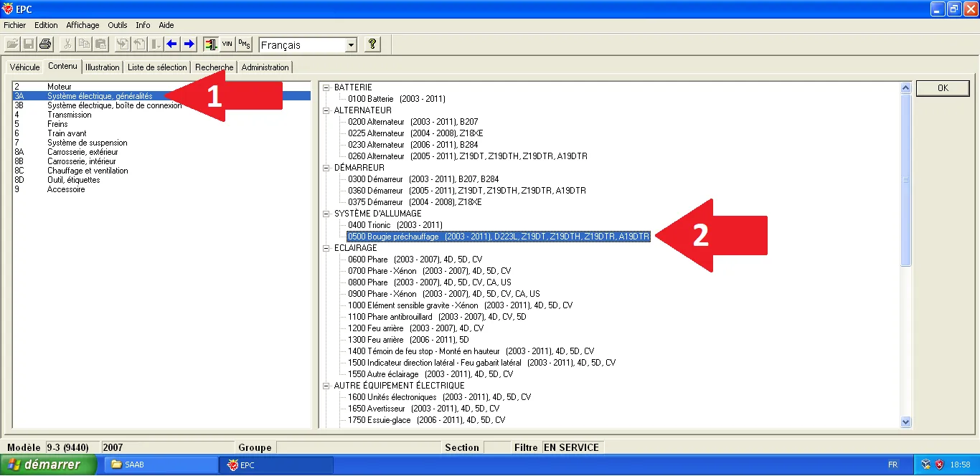980x476 pixels.
Task: Click the yellow question mark help icon
Action: [372, 44]
